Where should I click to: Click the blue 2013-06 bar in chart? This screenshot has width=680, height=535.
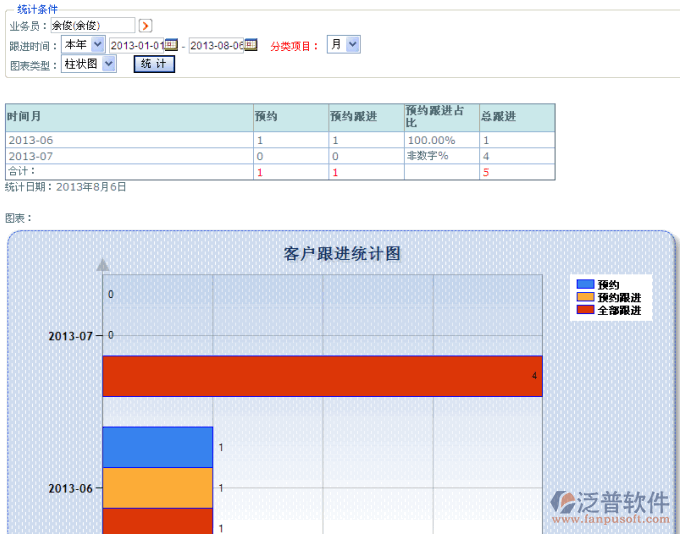[157, 447]
